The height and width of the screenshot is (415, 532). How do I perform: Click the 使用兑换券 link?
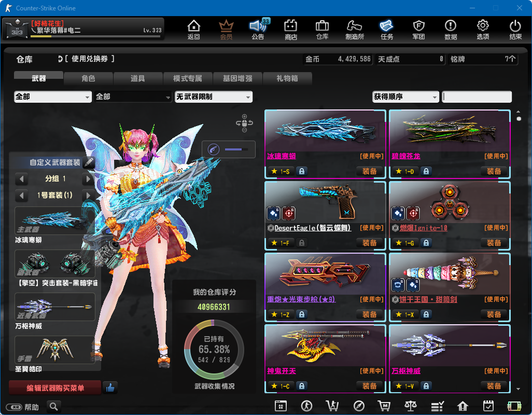[x=89, y=59]
